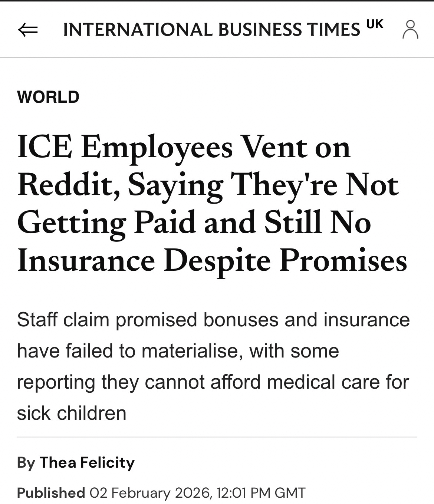
Task: Click the "By" byline label
Action: click(x=26, y=462)
